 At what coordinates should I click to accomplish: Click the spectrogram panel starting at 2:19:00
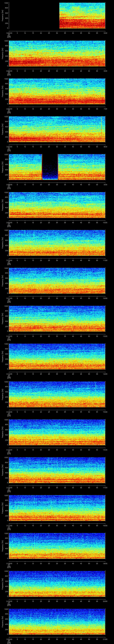tap(57, 584)
